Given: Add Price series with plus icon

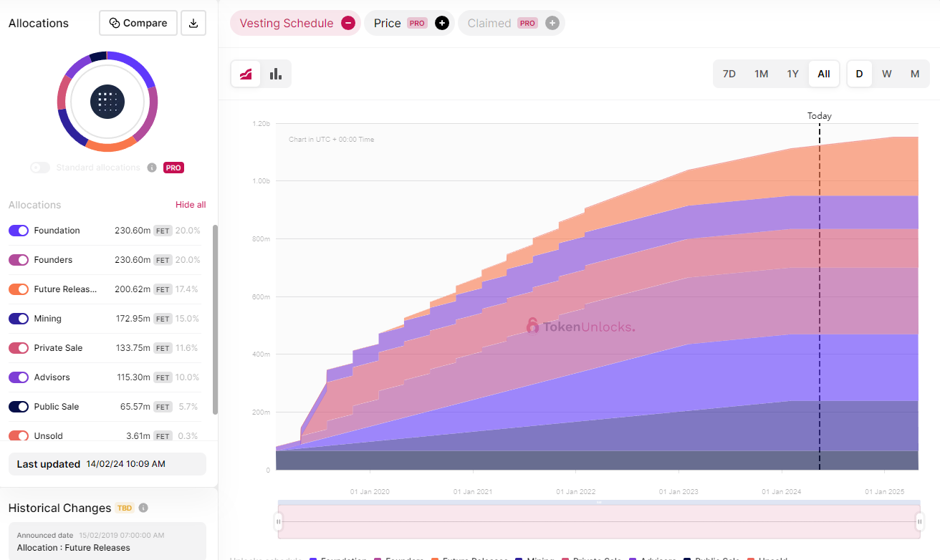Looking at the screenshot, I should point(442,23).
